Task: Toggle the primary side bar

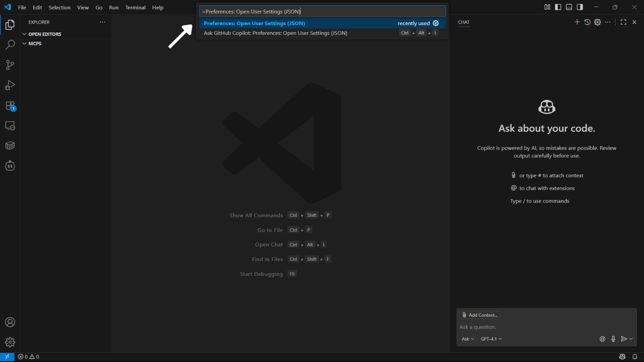Action: coord(558,7)
